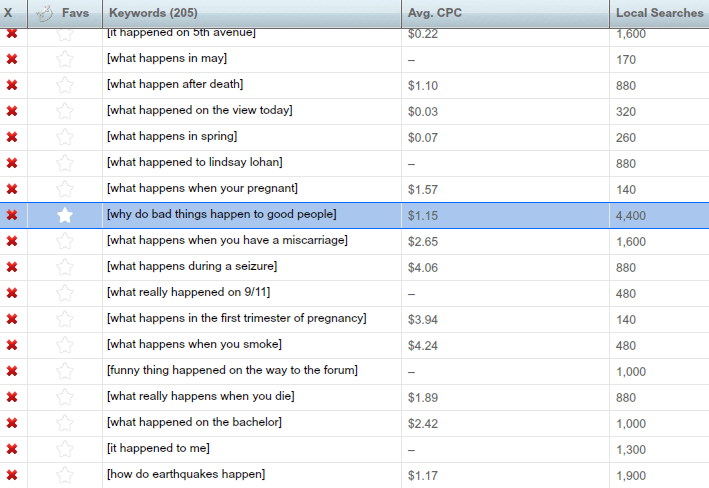Delete 'how do earthquakes happen' keyword
The width and height of the screenshot is (709, 488).
point(12,475)
